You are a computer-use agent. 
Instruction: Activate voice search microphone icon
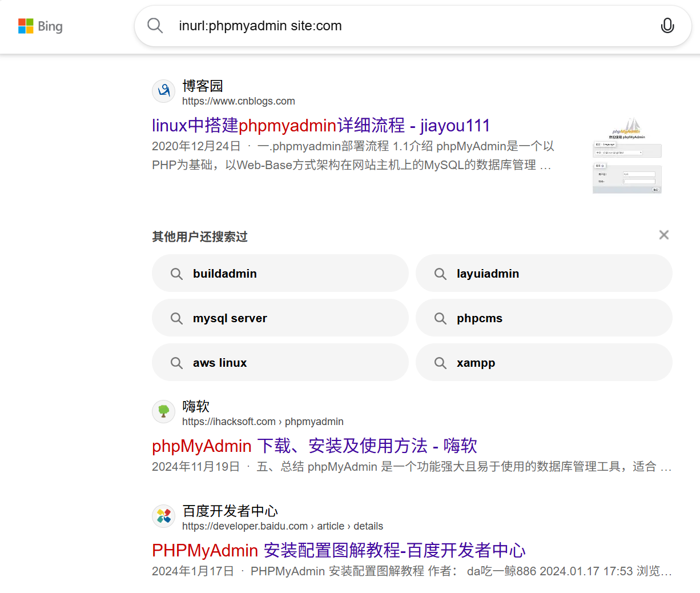click(x=667, y=26)
